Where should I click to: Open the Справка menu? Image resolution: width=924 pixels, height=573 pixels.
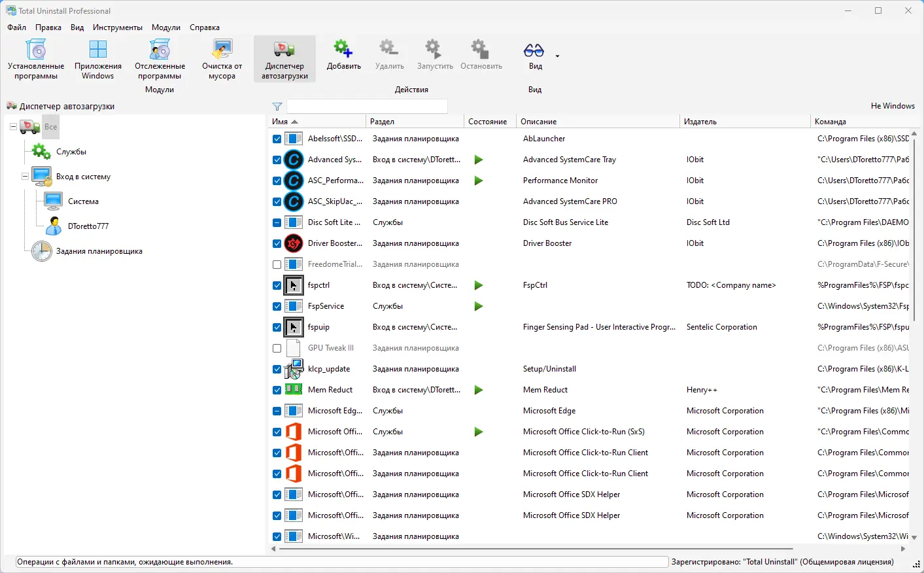point(204,27)
